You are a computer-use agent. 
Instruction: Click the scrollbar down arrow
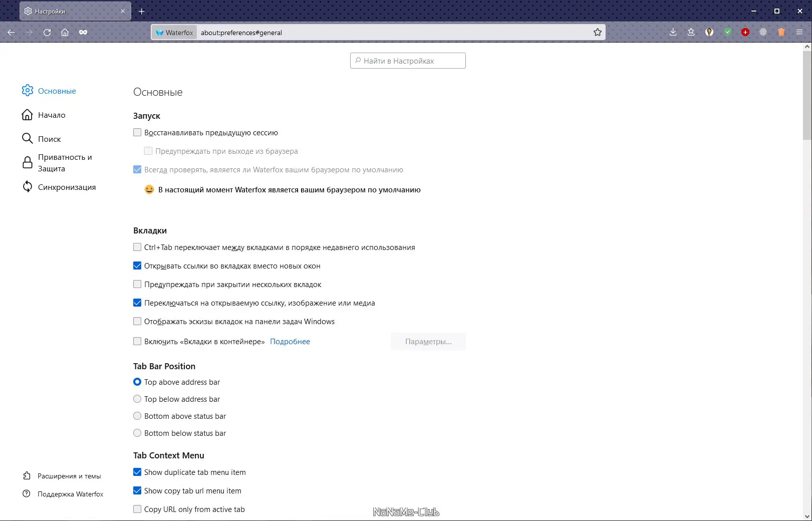807,516
